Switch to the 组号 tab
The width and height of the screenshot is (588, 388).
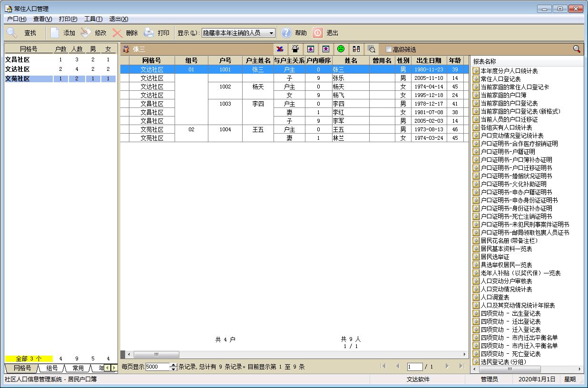click(52, 368)
